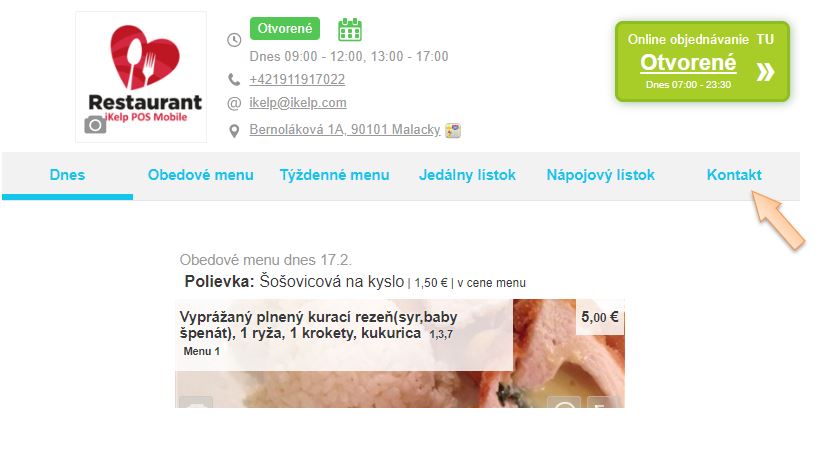Click the @ email icon

pos(234,103)
